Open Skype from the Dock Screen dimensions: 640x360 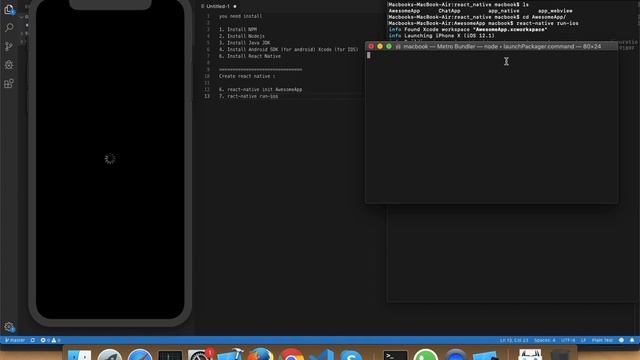[351, 354]
